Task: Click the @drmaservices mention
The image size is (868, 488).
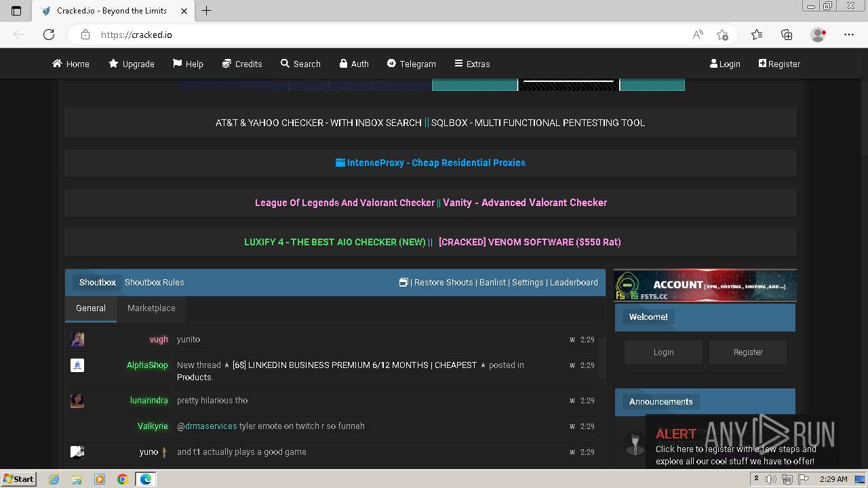Action: pyautogui.click(x=207, y=426)
